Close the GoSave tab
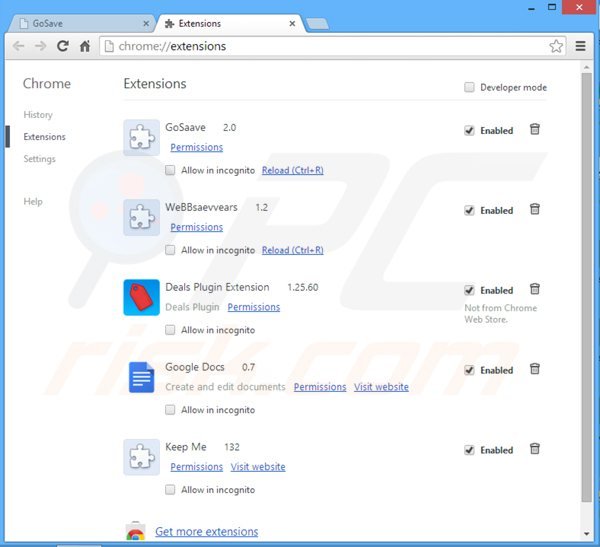The width and height of the screenshot is (600, 547). pos(146,24)
